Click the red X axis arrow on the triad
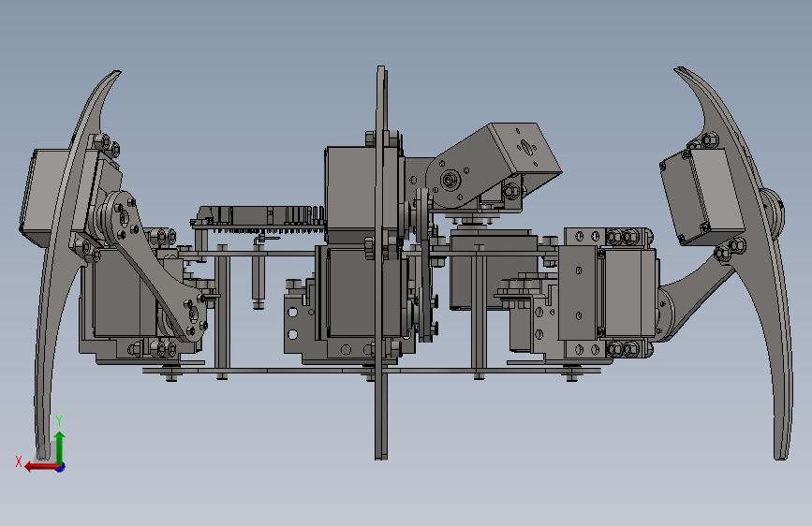This screenshot has height=526, width=812. coord(41,467)
